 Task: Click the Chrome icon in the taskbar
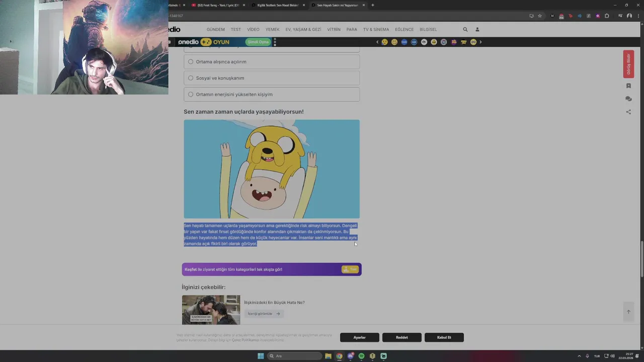339,356
